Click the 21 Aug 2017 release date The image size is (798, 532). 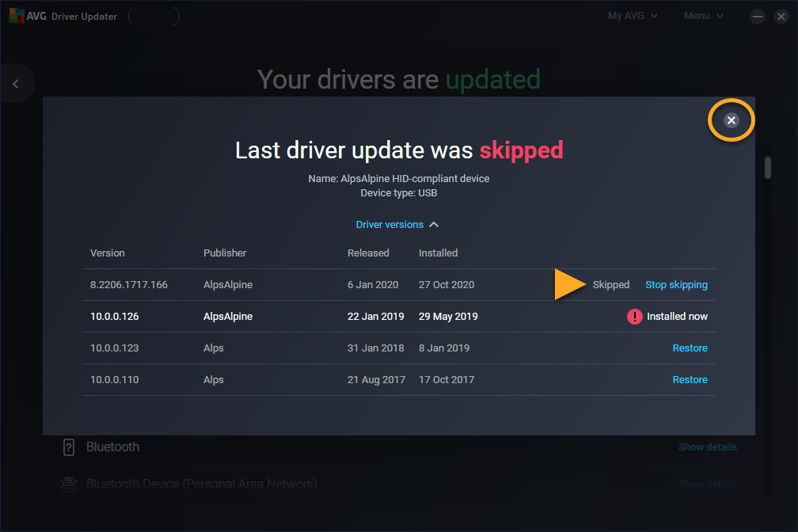[x=376, y=379]
